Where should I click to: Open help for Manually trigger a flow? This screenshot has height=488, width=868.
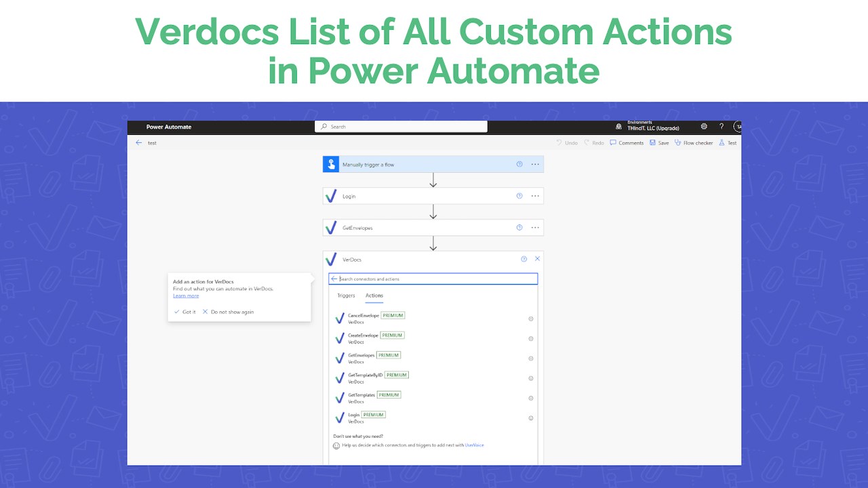coord(519,164)
